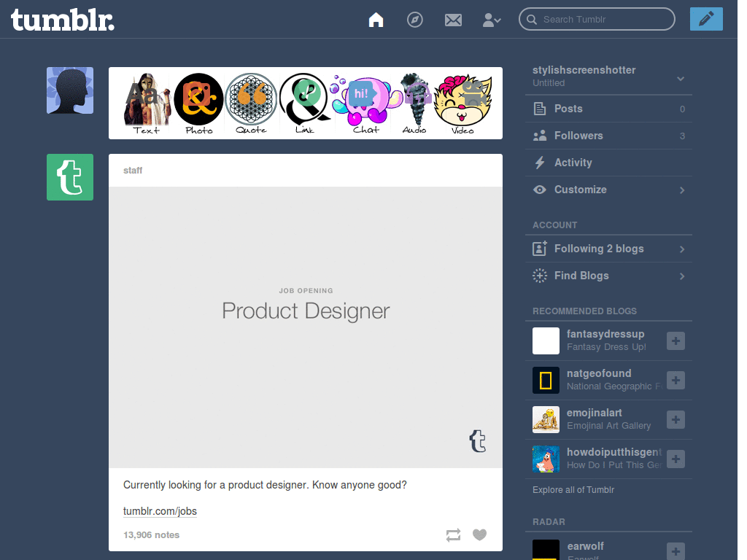
Task: Click the Followers count 3
Action: pos(682,136)
